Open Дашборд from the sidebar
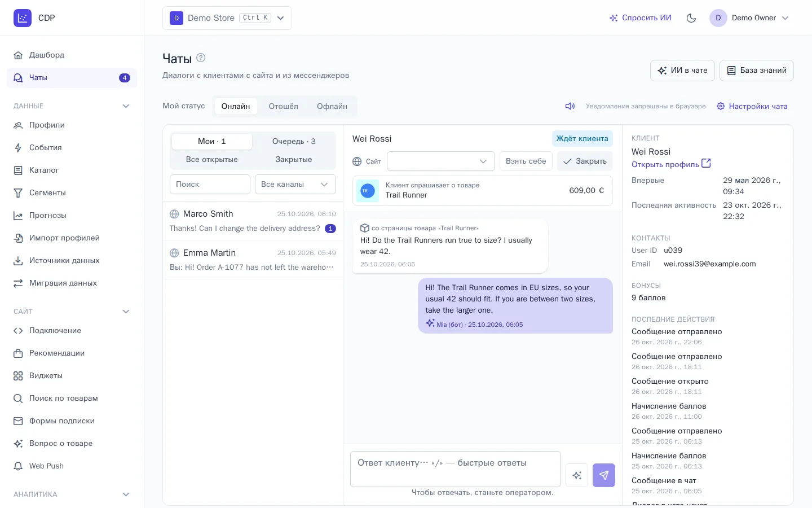Image resolution: width=812 pixels, height=508 pixels. tap(72, 55)
